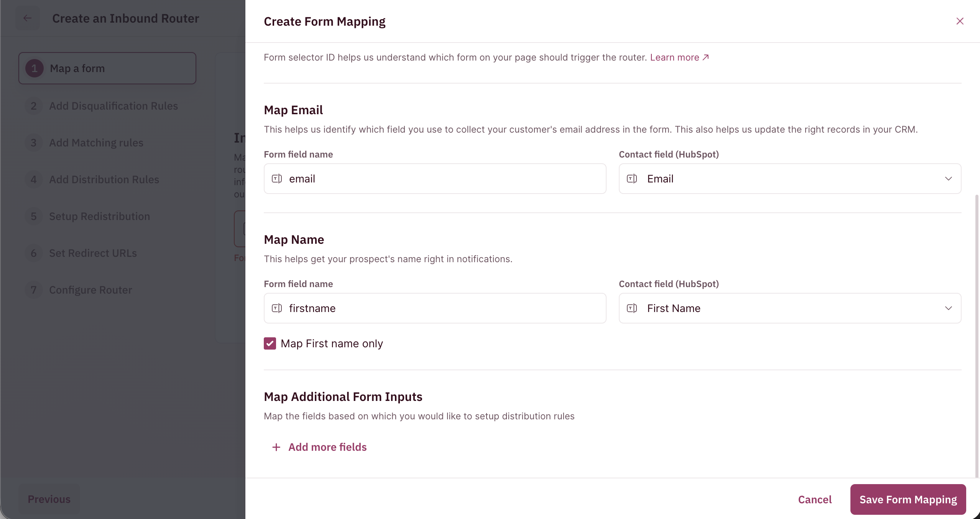This screenshot has width=980, height=519.
Task: Click the Map Additional Form Inputs heading
Action: point(343,397)
